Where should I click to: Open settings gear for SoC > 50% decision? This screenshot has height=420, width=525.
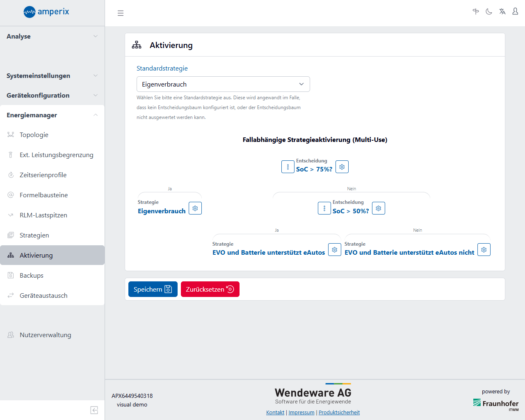pyautogui.click(x=379, y=208)
